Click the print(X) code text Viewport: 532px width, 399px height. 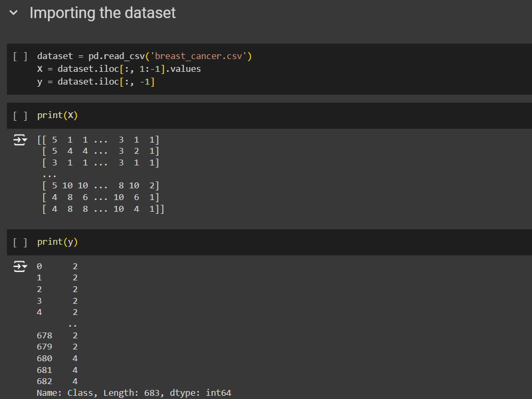point(57,115)
